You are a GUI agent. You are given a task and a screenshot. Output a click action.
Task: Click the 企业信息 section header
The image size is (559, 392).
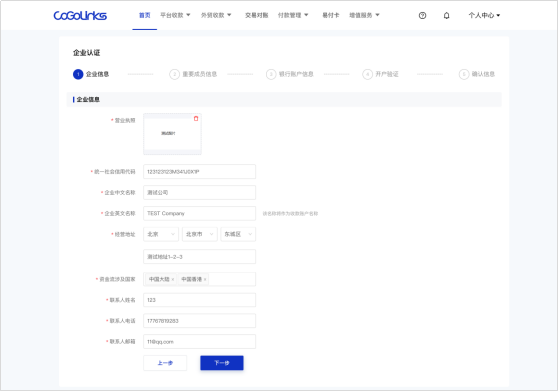point(88,99)
